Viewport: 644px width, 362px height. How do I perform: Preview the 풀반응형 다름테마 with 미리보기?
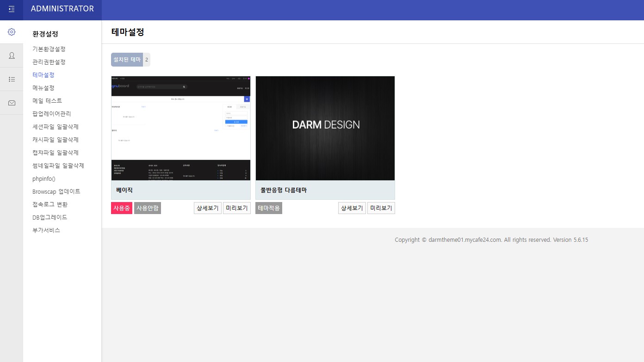(381, 208)
